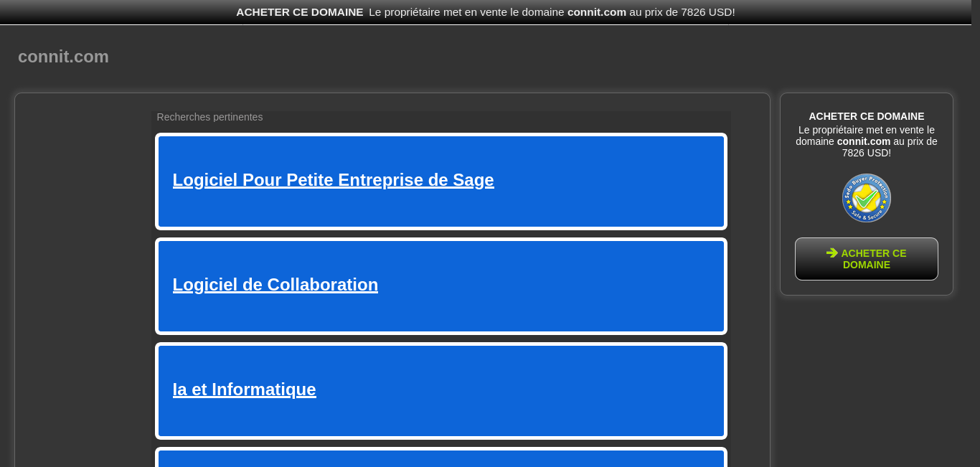The height and width of the screenshot is (467, 980).
Task: Click the top banner's Le propriétaire sentence
Action: (x=552, y=12)
